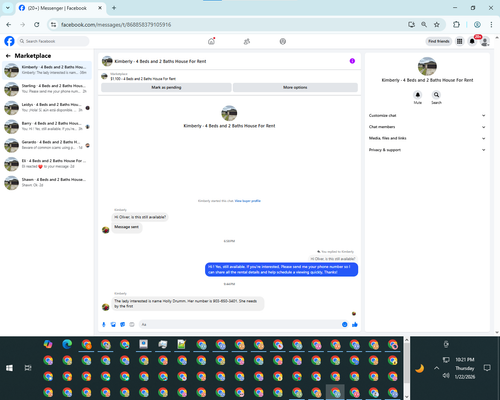Open the Facebook Home feed icon
Screen dimensions: 500x400
coord(211,41)
